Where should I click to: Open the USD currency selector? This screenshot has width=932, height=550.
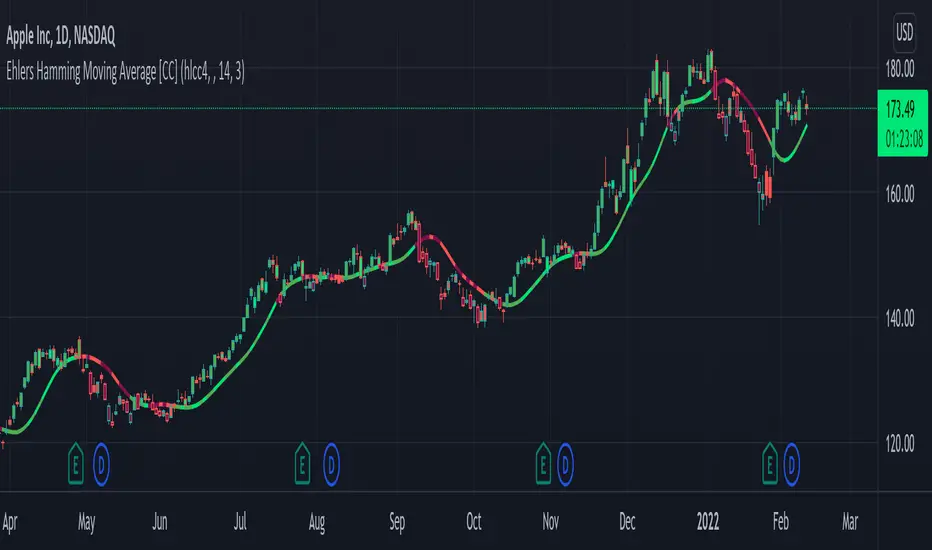pos(904,32)
